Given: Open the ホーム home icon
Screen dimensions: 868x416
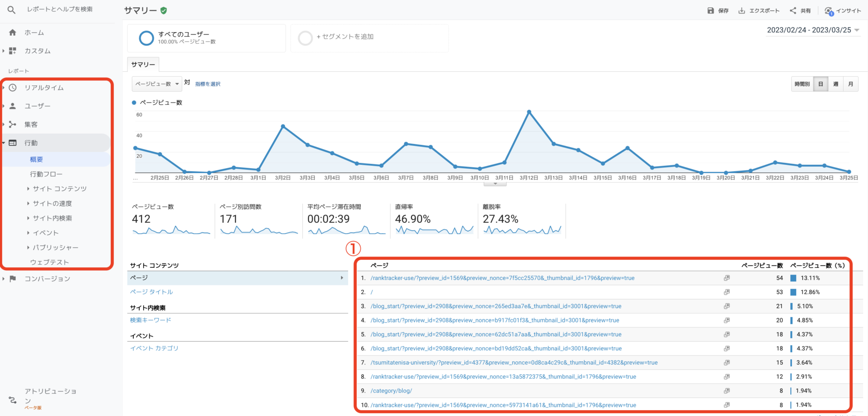Looking at the screenshot, I should [13, 33].
